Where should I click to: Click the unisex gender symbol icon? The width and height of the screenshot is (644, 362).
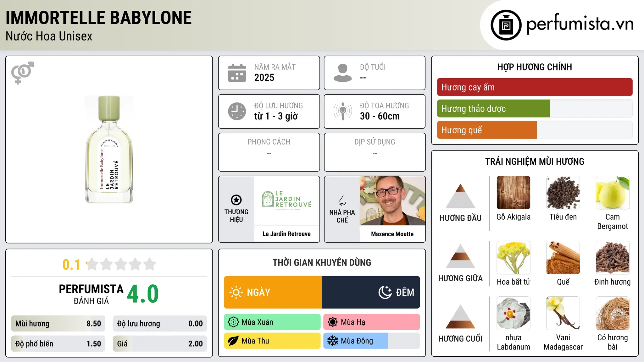tap(22, 73)
